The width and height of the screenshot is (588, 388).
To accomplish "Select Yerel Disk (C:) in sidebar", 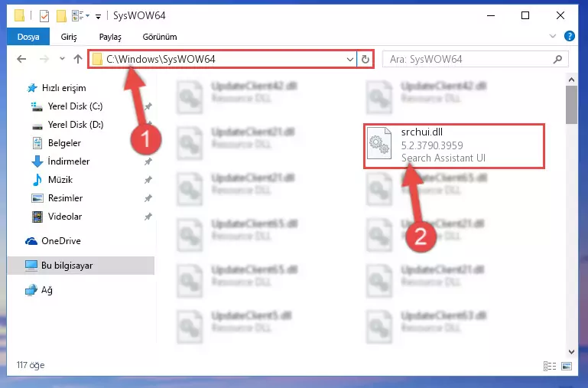I will (67, 106).
